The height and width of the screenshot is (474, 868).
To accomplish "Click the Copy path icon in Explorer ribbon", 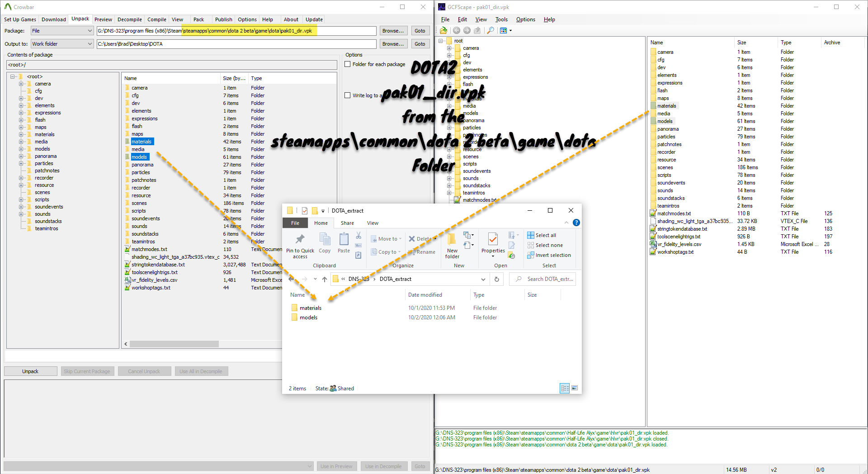I will click(x=359, y=245).
